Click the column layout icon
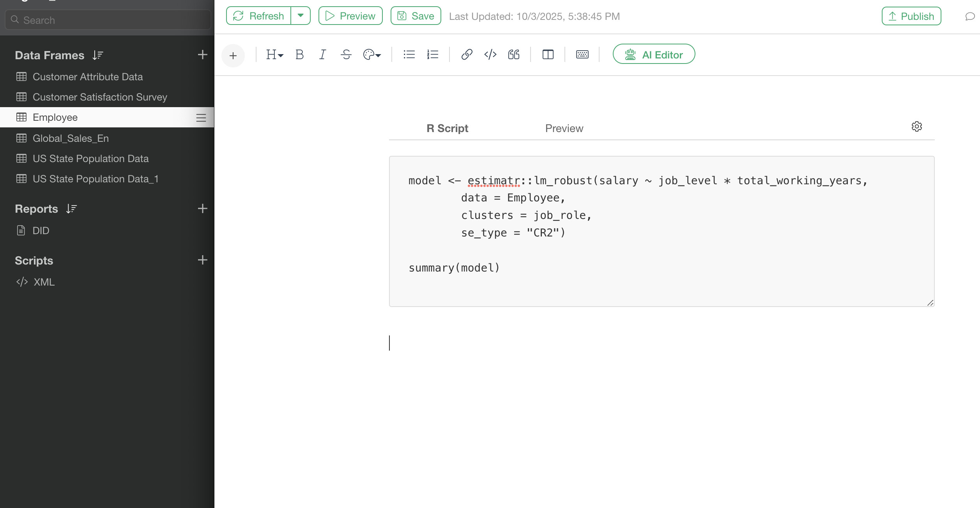This screenshot has width=980, height=508. pos(548,55)
